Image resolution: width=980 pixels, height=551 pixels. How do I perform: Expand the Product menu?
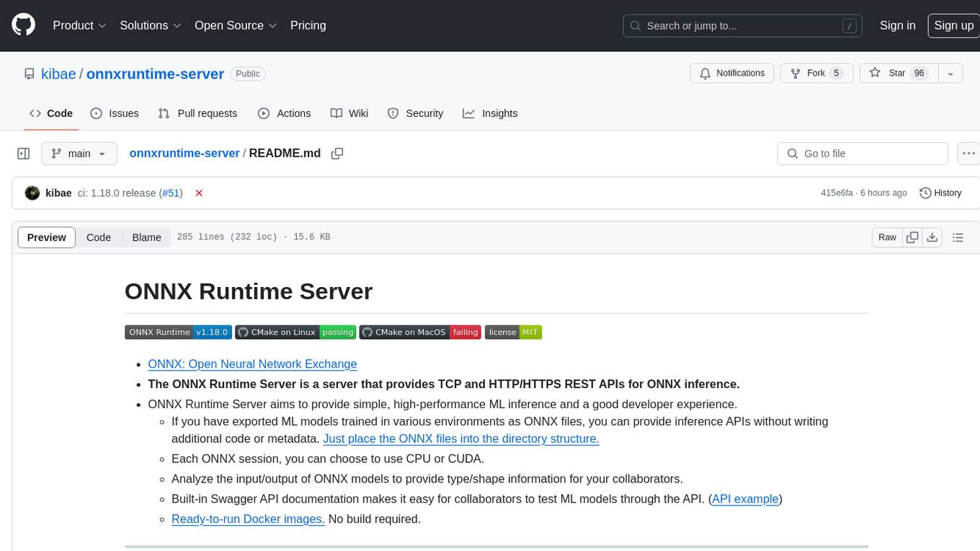(x=79, y=25)
